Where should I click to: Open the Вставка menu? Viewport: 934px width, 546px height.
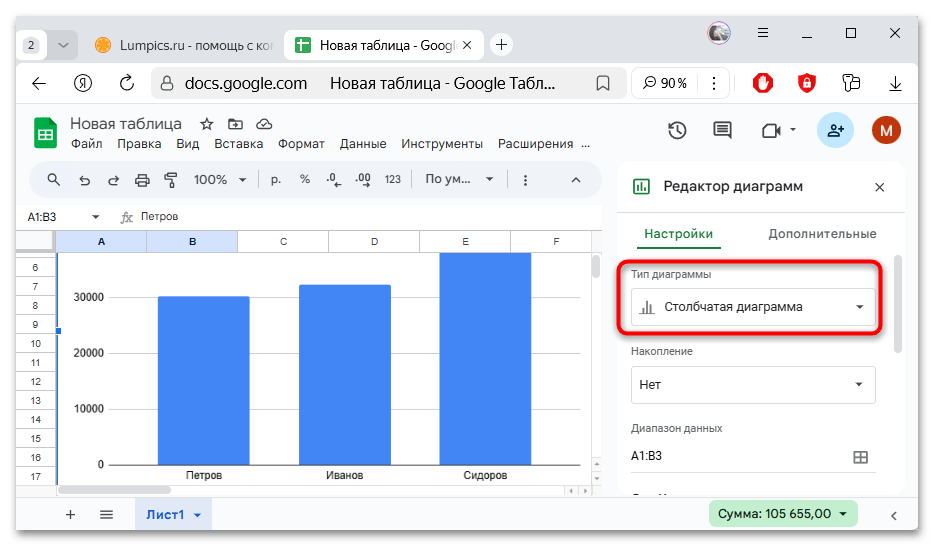[239, 144]
